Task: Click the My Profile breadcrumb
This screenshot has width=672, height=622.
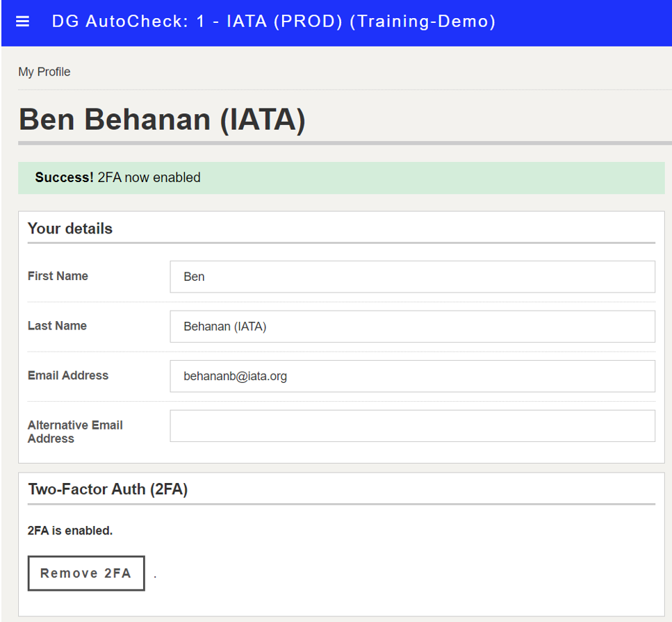Action: [44, 72]
